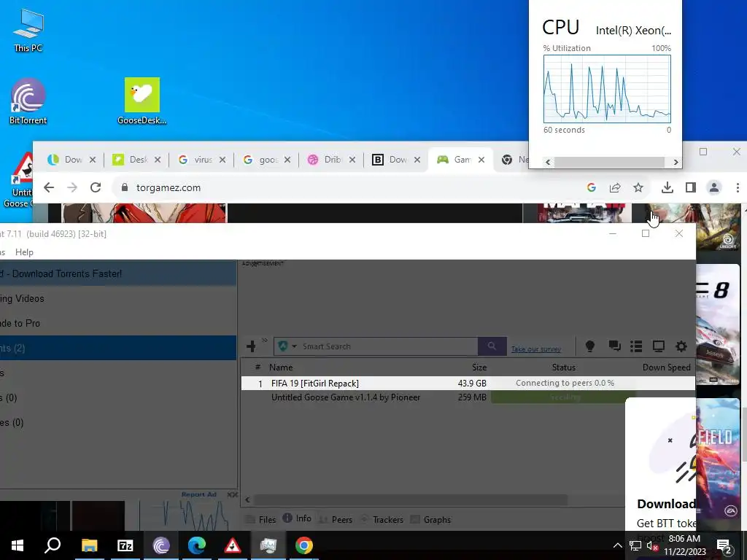Open Windows Start menu

[18, 545]
